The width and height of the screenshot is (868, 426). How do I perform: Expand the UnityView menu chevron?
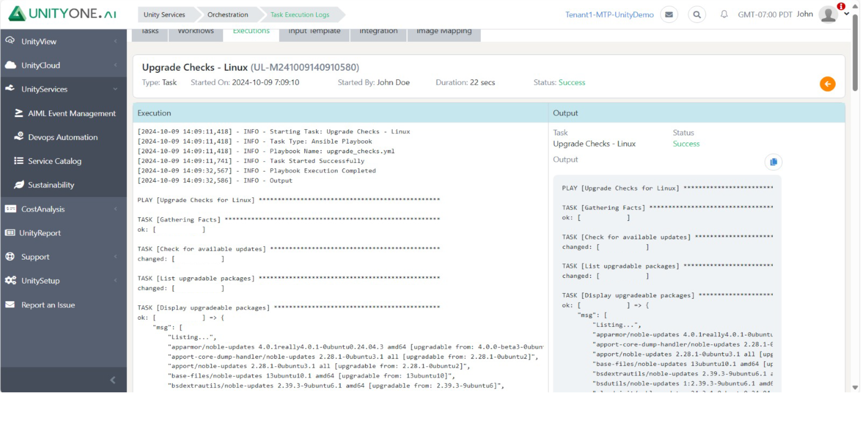(115, 41)
